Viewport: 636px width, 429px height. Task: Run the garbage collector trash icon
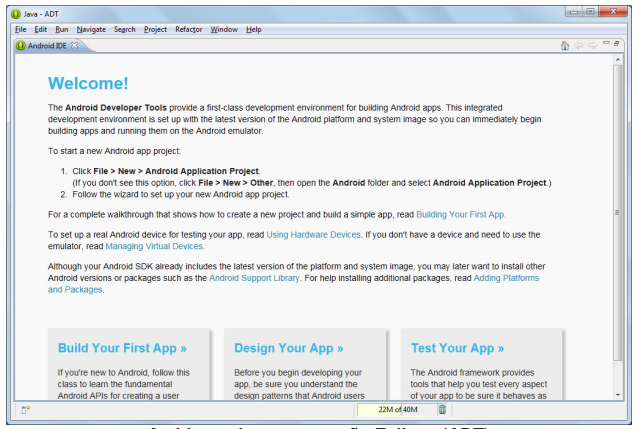[443, 409]
